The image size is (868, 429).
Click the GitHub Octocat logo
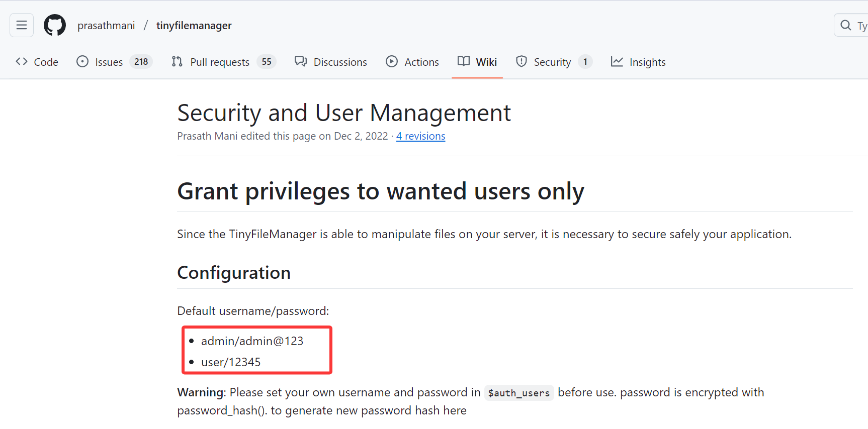(55, 25)
